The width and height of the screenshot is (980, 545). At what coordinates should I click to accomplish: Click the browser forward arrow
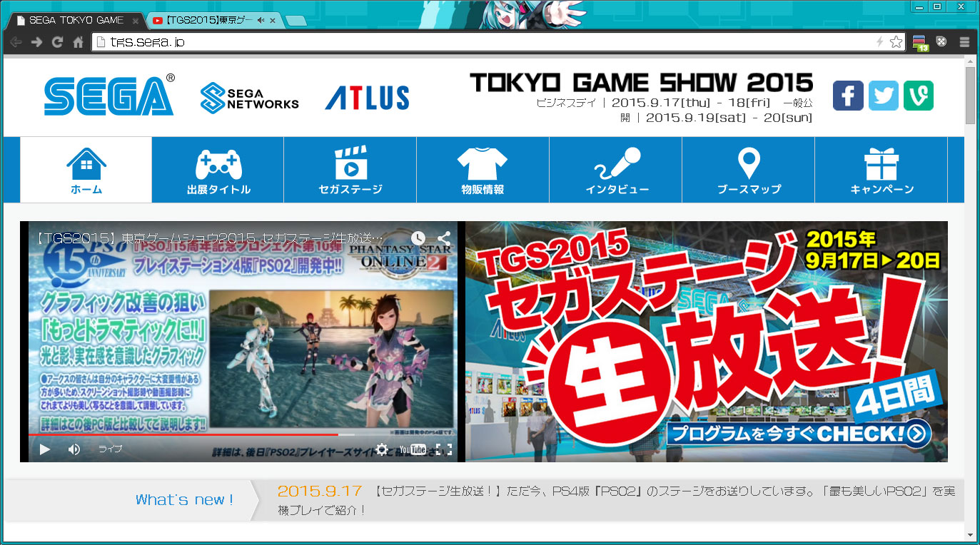pyautogui.click(x=36, y=42)
